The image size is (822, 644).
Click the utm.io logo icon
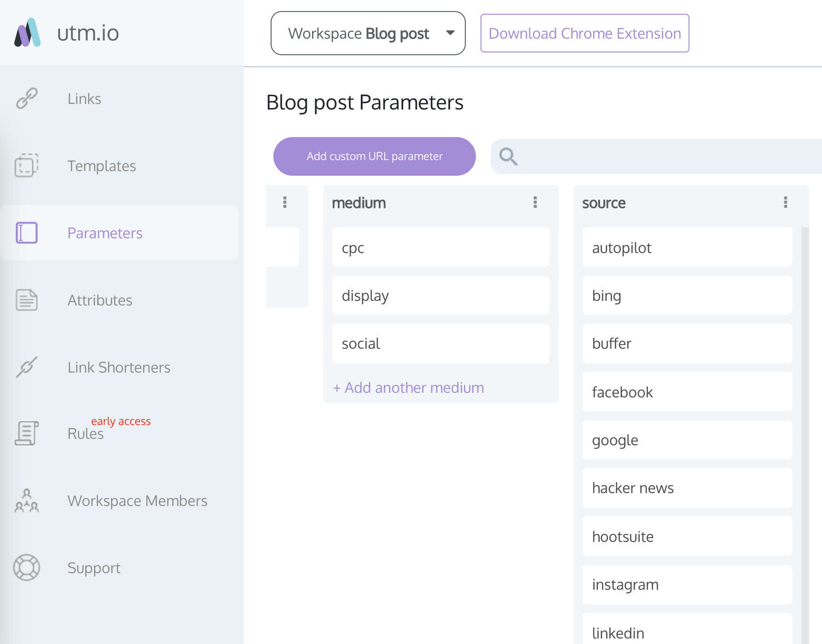coord(28,33)
